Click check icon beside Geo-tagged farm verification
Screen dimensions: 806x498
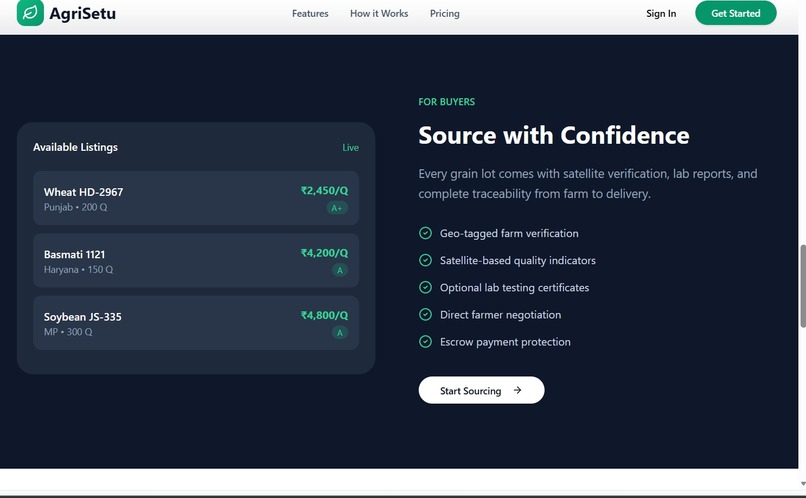coord(425,233)
